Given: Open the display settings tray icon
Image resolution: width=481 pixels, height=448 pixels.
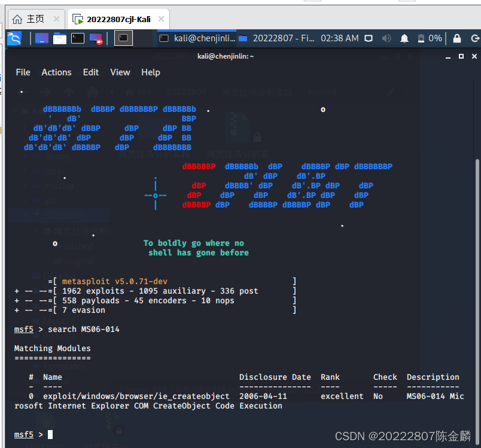Looking at the screenshot, I should pos(369,38).
